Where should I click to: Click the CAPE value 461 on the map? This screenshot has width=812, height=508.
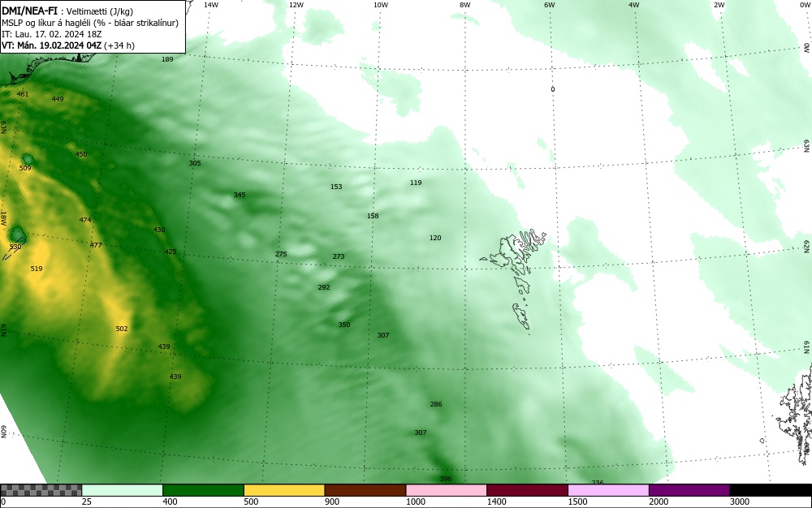coord(23,94)
